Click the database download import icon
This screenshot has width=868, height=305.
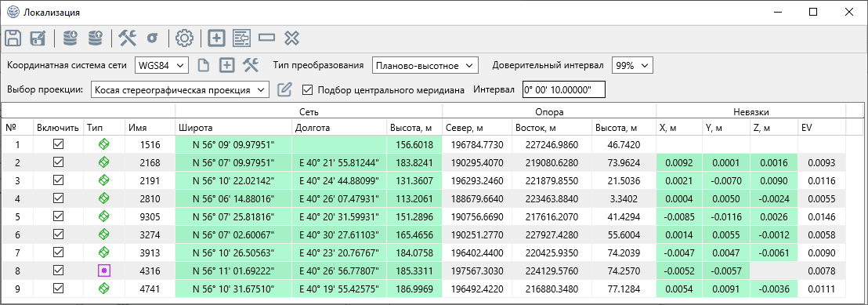coord(71,38)
